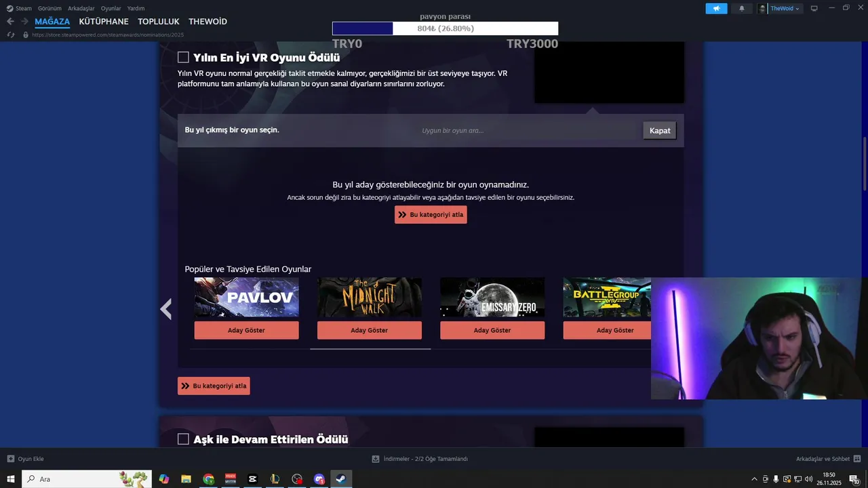This screenshot has width=868, height=488.
Task: Click the Uygun bir oyun ara search field
Action: click(x=528, y=130)
